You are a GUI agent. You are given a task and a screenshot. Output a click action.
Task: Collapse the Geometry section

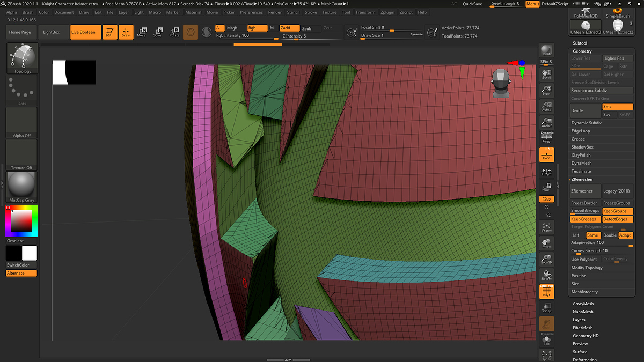click(582, 51)
